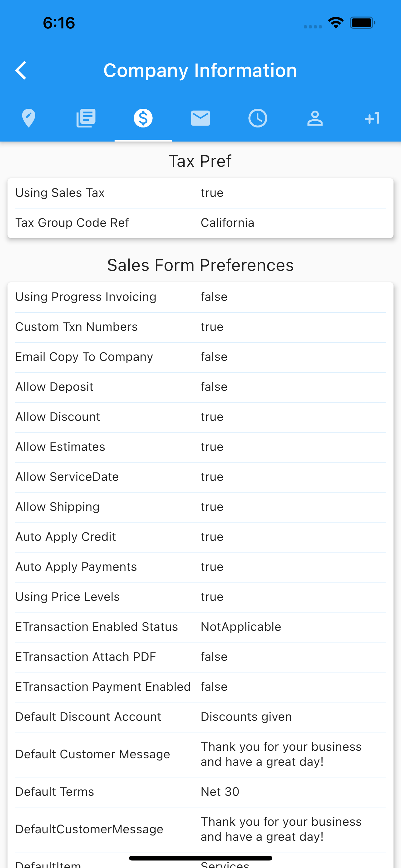
Task: Select the dollar sign tab
Action: tap(143, 118)
